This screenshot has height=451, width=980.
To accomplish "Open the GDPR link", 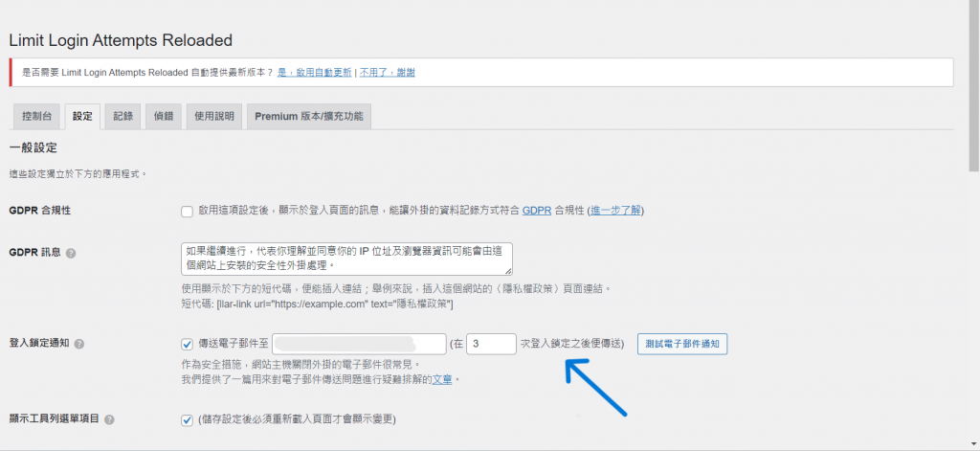I will tap(537, 211).
